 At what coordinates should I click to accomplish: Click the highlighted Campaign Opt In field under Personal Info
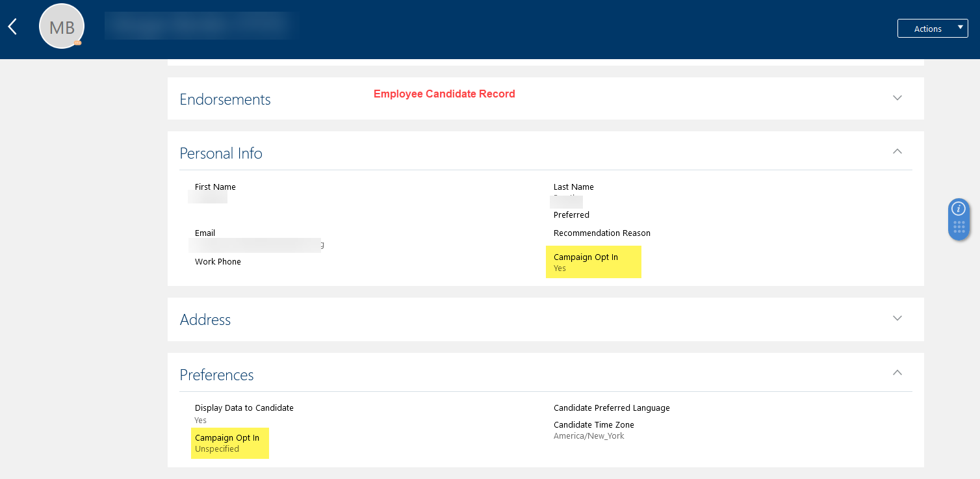coord(593,262)
